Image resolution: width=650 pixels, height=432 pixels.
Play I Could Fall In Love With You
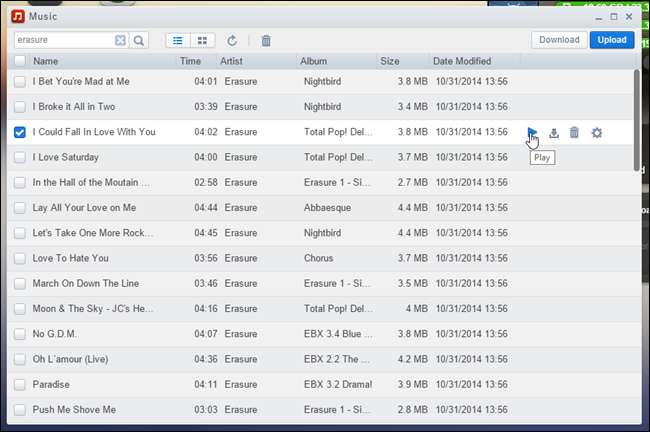point(532,133)
